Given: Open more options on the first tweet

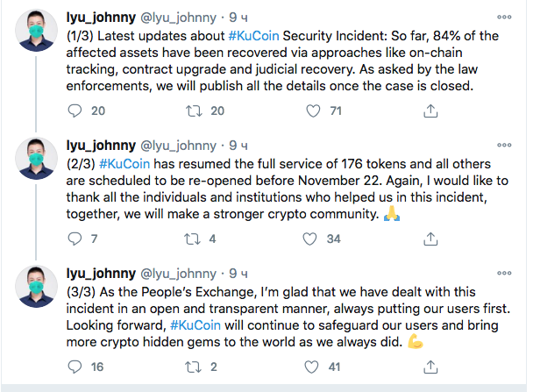Looking at the screenshot, I should (x=505, y=17).
